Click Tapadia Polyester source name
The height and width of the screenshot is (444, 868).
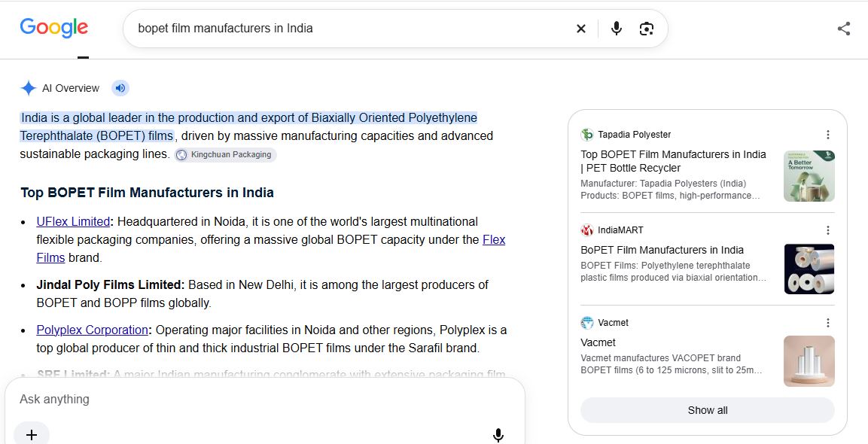(635, 135)
